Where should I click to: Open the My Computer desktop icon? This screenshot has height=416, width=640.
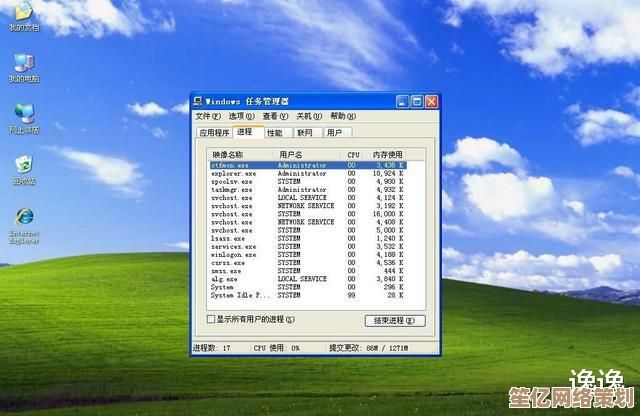24,68
